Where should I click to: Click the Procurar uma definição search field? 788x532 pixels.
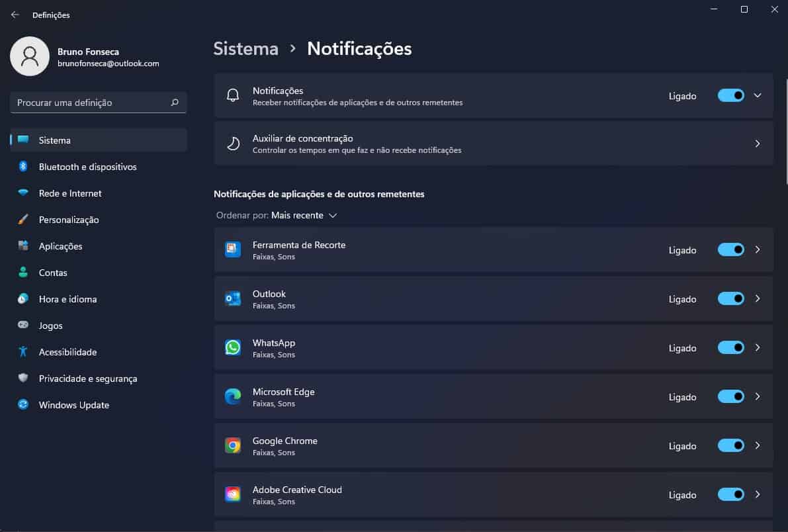[98, 103]
